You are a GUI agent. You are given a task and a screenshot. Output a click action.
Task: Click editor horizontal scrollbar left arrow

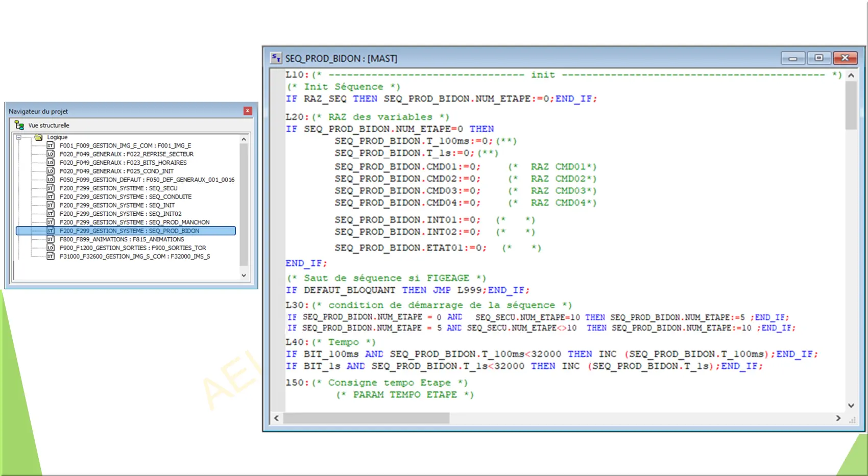pos(277,418)
